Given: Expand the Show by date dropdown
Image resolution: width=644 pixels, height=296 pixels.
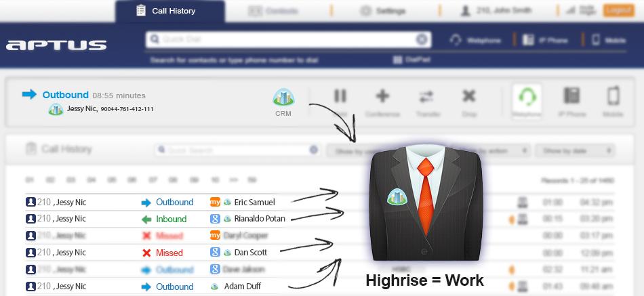Looking at the screenshot, I should point(575,150).
